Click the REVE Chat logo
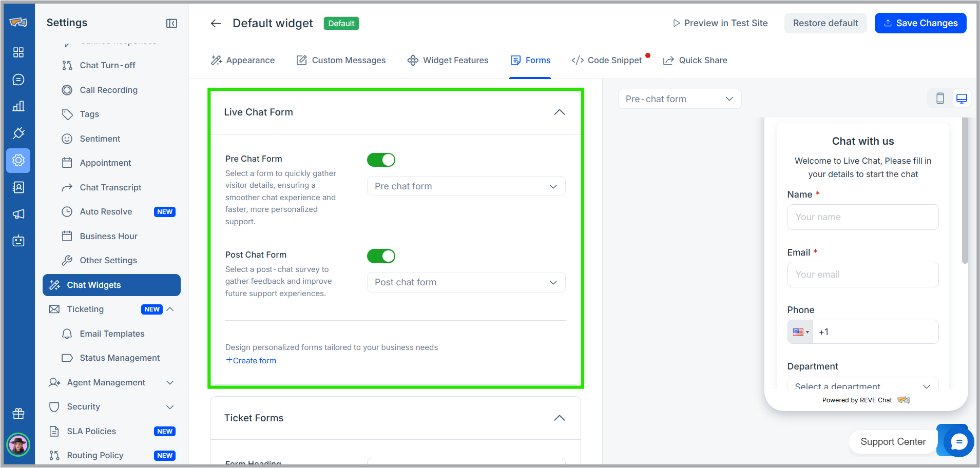 (18, 22)
